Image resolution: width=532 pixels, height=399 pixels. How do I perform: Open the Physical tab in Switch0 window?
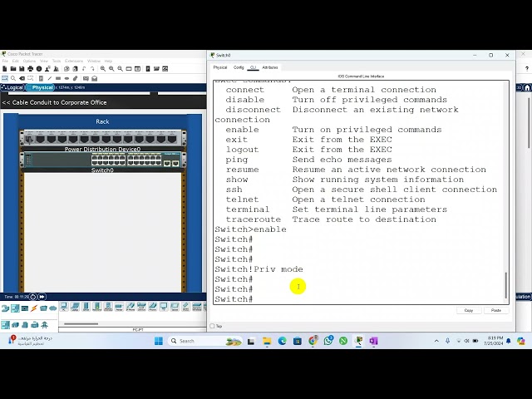[x=219, y=67]
